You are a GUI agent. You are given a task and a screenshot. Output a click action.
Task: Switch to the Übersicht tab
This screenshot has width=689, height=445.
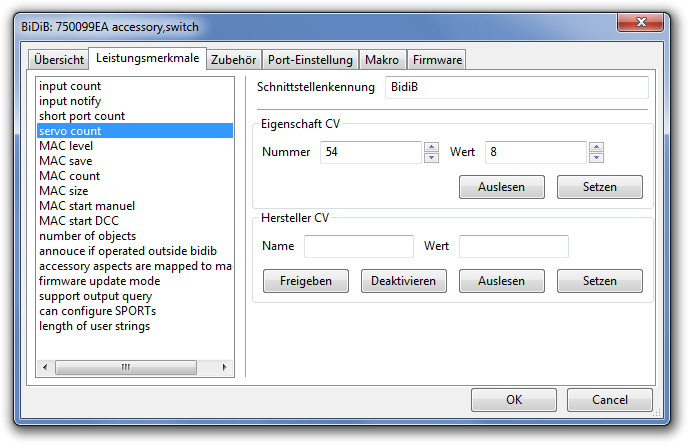59,60
